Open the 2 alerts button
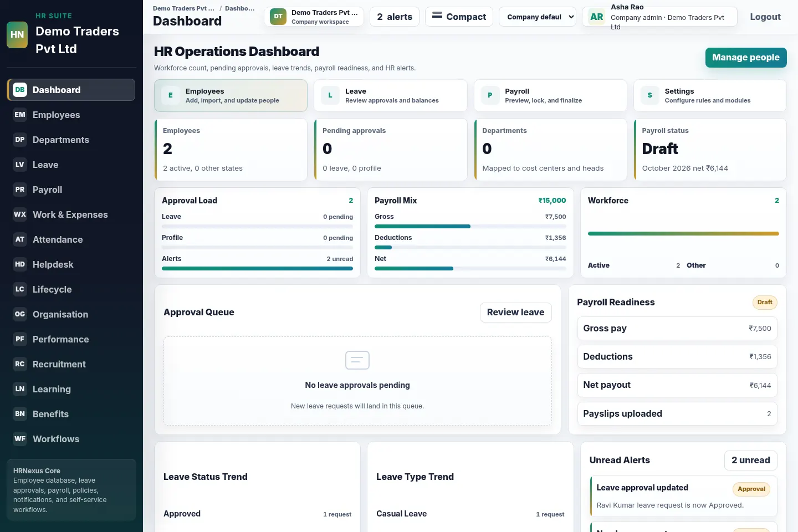 395,17
